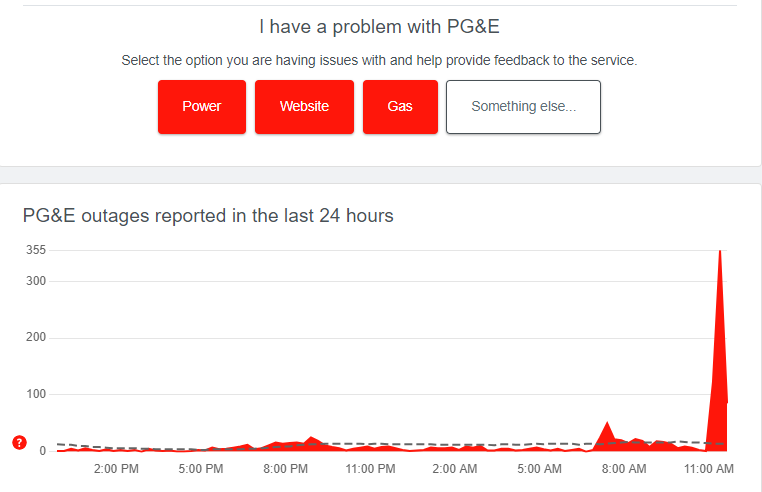Viewport: 762px width, 492px height.
Task: Click the 'PG&E outages reported' chart title
Action: coord(208,215)
